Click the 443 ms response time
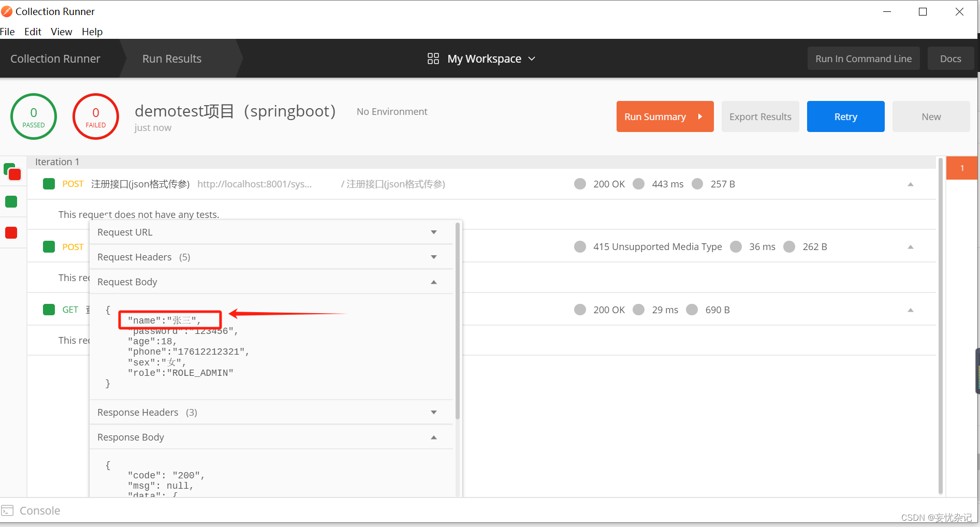The width and height of the screenshot is (980, 527). [668, 184]
